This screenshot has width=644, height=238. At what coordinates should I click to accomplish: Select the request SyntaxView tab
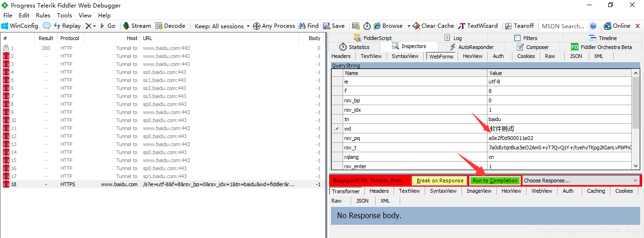[x=405, y=56]
